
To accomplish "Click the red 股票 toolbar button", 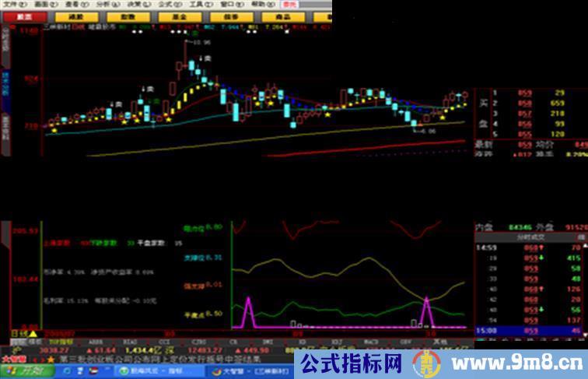I will pos(24,16).
